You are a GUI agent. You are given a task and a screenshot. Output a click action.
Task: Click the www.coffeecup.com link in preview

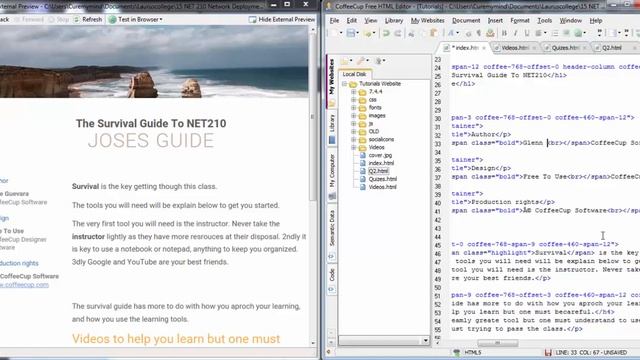click(x=24, y=285)
